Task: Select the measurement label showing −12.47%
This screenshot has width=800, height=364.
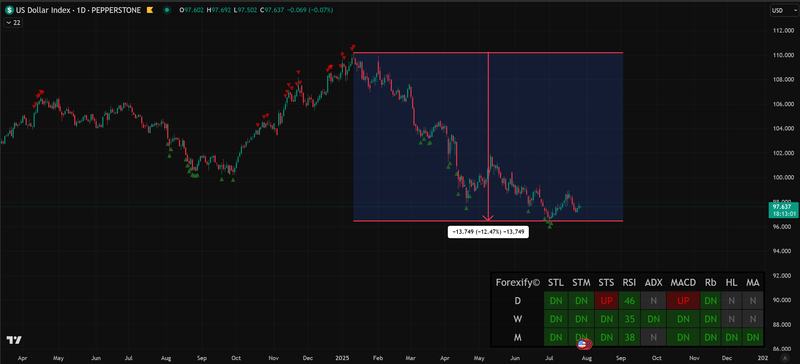Action: (x=488, y=232)
